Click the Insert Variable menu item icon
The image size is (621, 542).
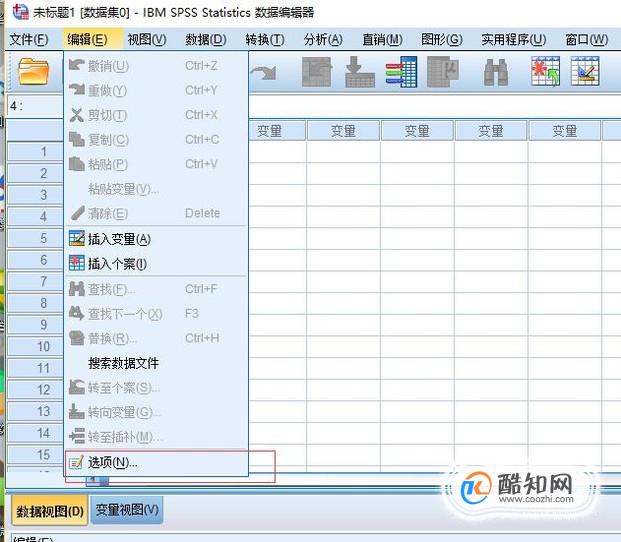pyautogui.click(x=76, y=239)
